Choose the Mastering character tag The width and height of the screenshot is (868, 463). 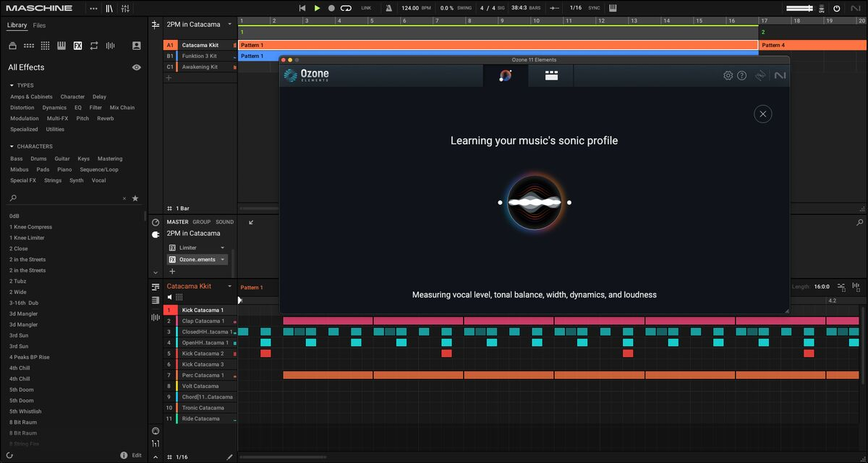(110, 159)
